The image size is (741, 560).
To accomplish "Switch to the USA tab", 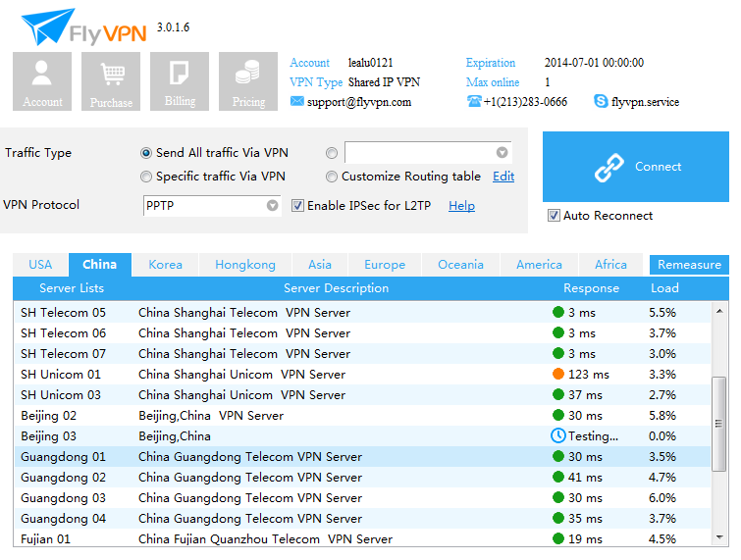I will tap(40, 265).
